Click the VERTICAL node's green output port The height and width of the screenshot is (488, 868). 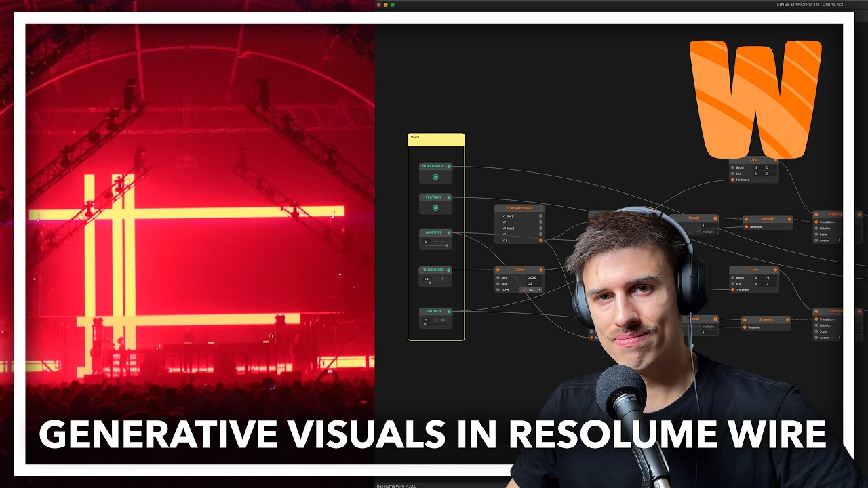(x=449, y=197)
